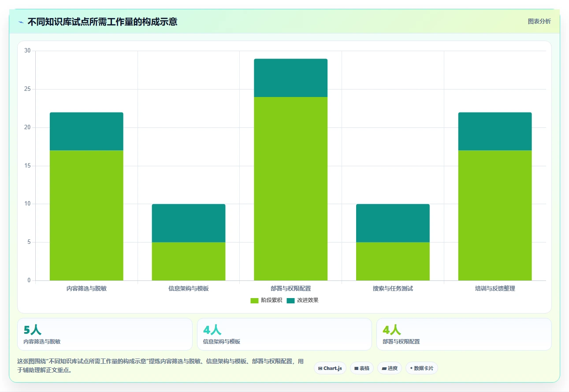Click the Chart.js tag
This screenshot has width=569, height=392.
[330, 368]
